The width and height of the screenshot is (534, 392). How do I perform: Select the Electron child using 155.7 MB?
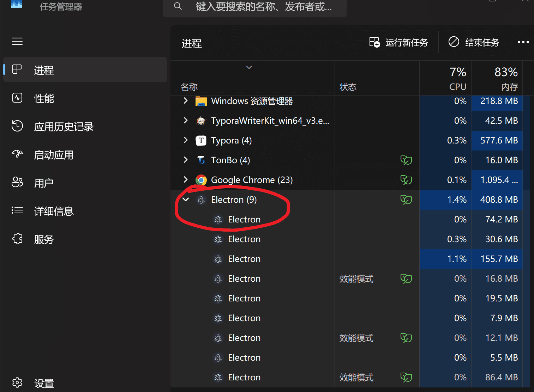coord(350,259)
